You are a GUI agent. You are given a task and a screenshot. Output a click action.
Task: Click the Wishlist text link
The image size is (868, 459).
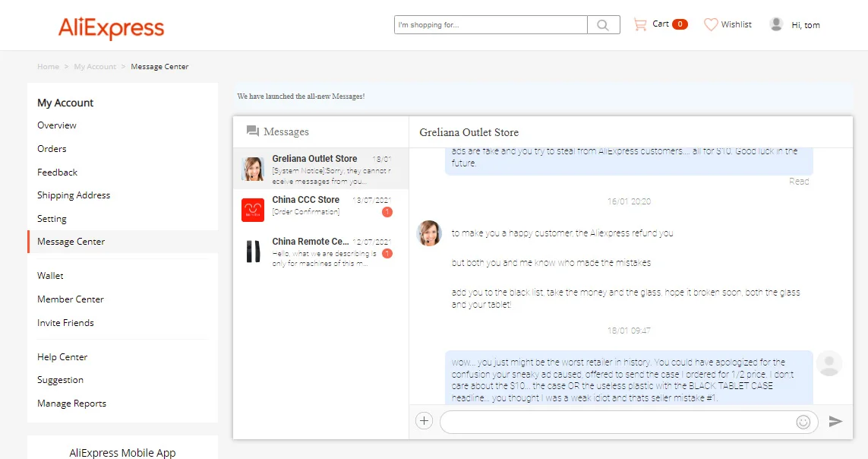[x=736, y=24]
